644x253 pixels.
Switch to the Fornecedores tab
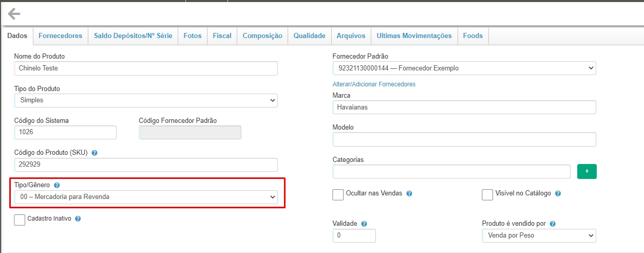pos(60,36)
